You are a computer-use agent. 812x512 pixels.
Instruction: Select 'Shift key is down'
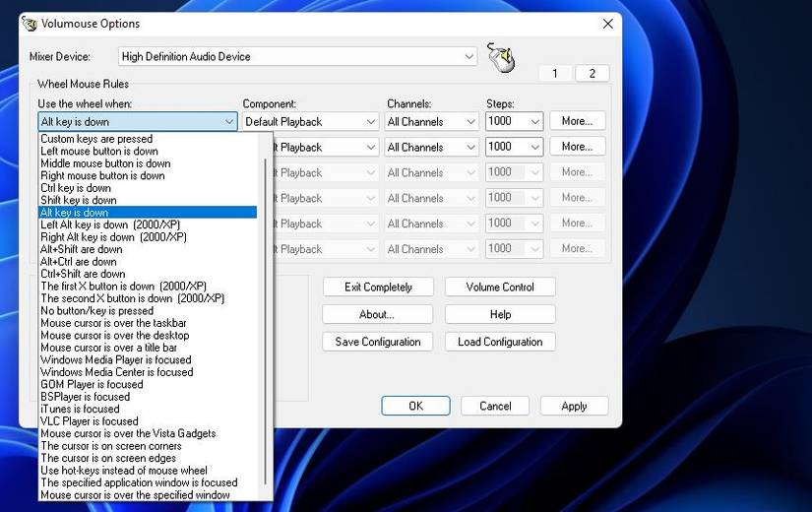[x=148, y=200]
